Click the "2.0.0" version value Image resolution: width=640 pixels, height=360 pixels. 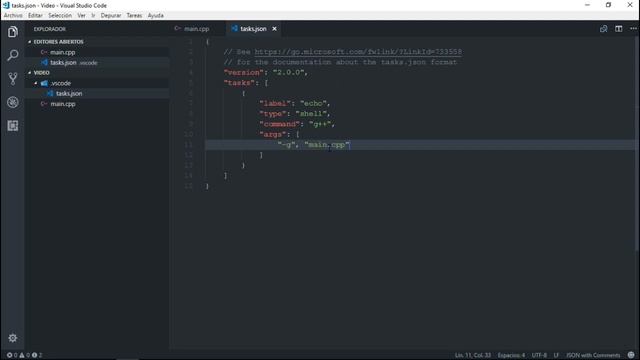[289, 73]
